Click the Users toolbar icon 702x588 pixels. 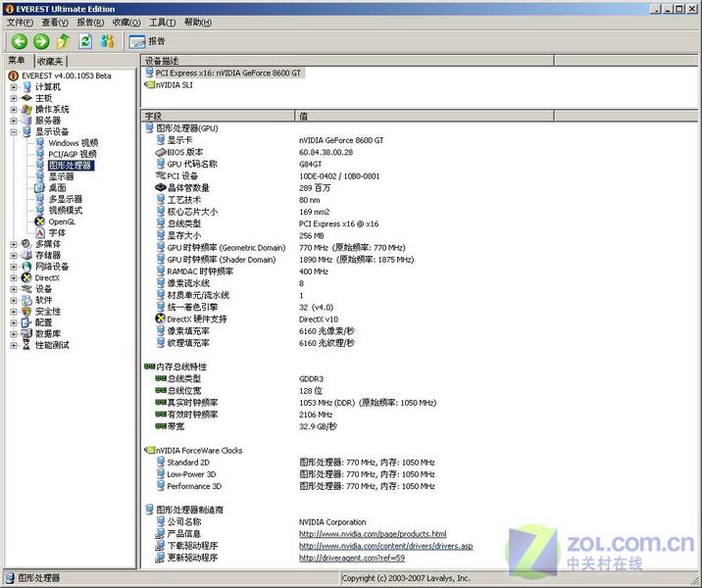[108, 41]
